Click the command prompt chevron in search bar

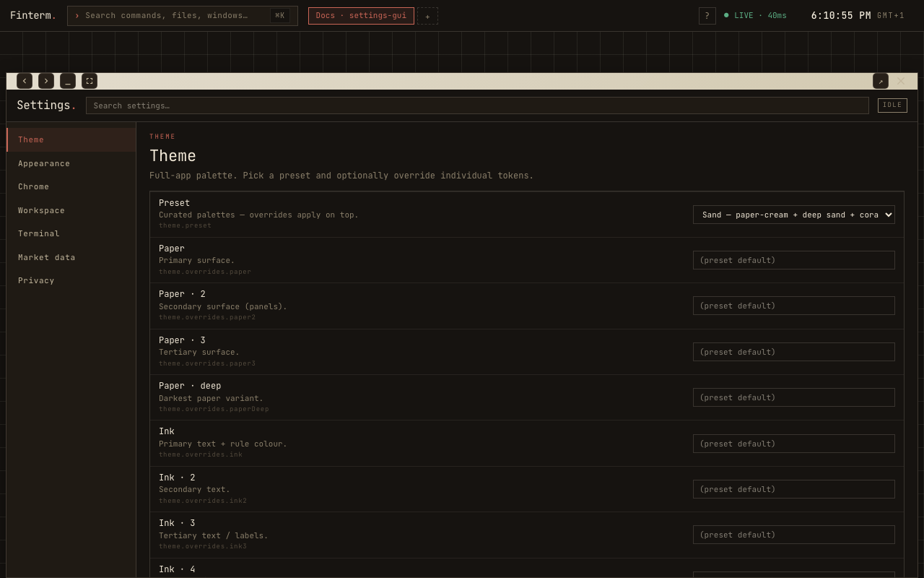(x=77, y=16)
